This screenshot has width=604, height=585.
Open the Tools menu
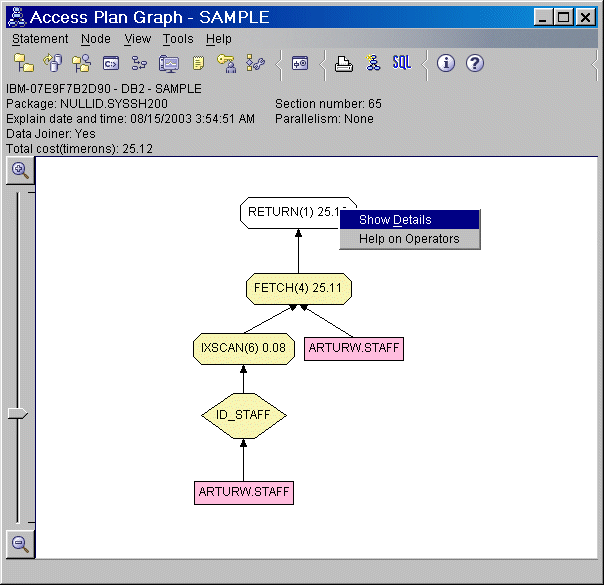[x=178, y=39]
